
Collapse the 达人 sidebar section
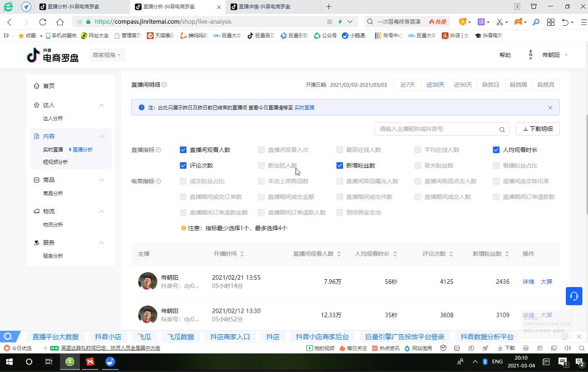pyautogui.click(x=101, y=105)
